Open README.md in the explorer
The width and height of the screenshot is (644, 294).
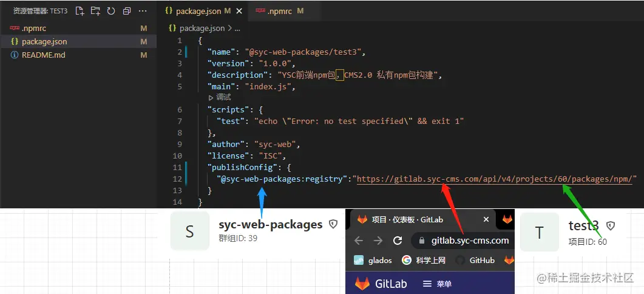(78, 55)
